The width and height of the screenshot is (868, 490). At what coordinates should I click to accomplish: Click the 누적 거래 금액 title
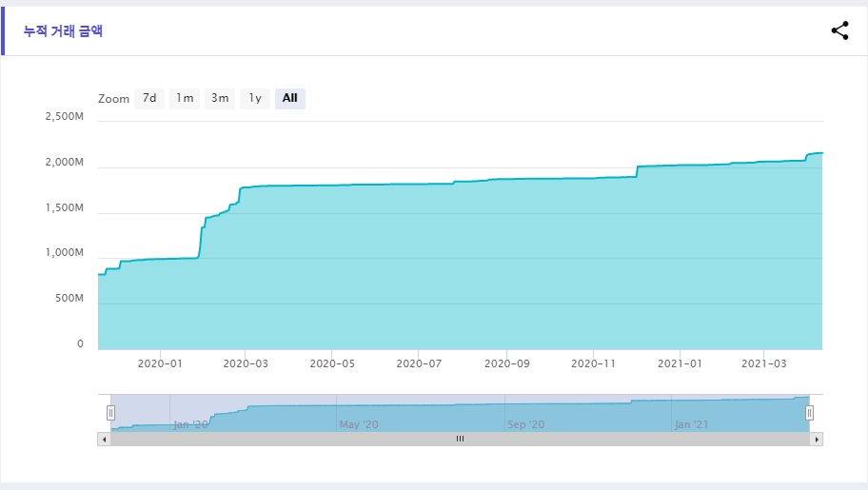tap(63, 31)
